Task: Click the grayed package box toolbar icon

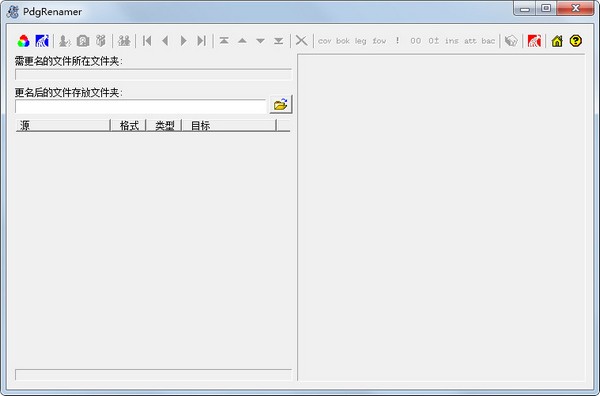Action: pos(101,41)
